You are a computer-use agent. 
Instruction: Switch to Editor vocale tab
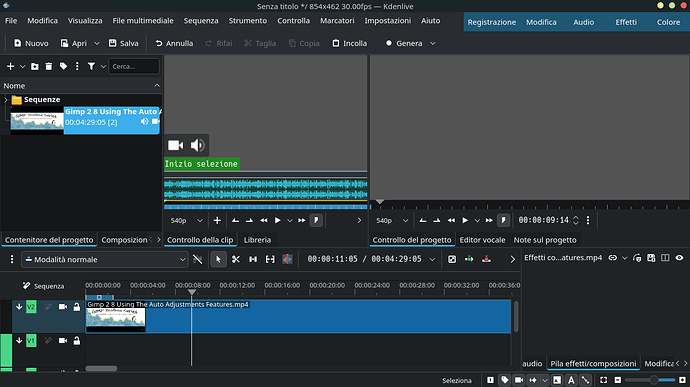[482, 240]
